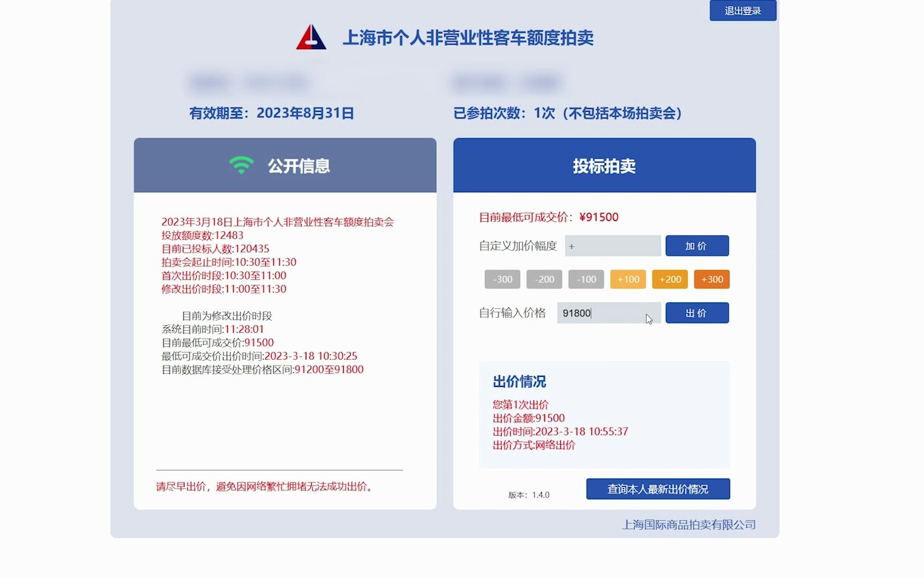
Task: Click the text 出价金额:91500
Action: point(529,418)
